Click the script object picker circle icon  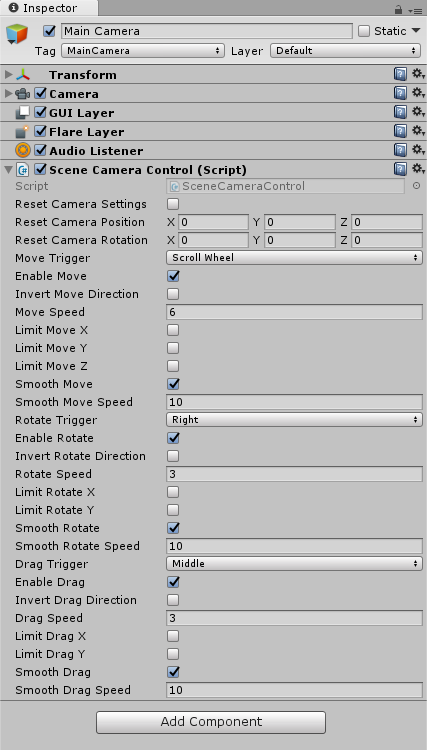pyautogui.click(x=416, y=186)
